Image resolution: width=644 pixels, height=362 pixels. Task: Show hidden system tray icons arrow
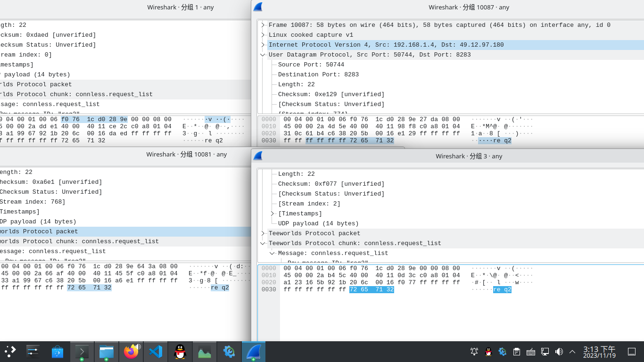572,352
